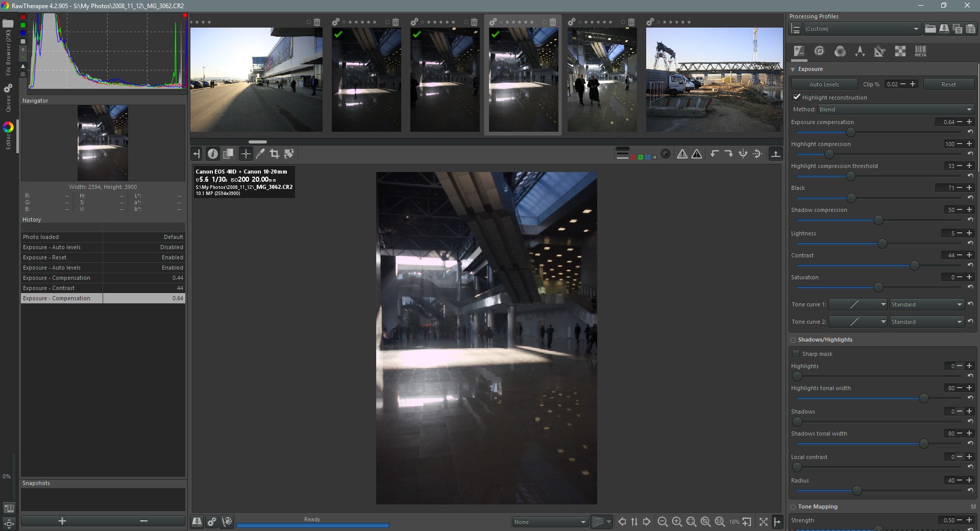Open the highlight reconstruction Method dropdown
Image resolution: width=980 pixels, height=531 pixels.
pos(896,109)
